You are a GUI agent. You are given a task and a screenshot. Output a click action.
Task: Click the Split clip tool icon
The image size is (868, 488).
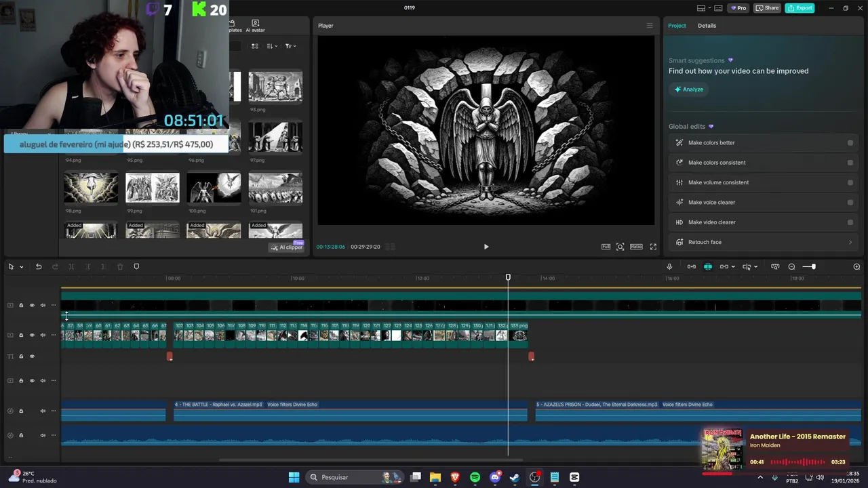[x=71, y=266]
